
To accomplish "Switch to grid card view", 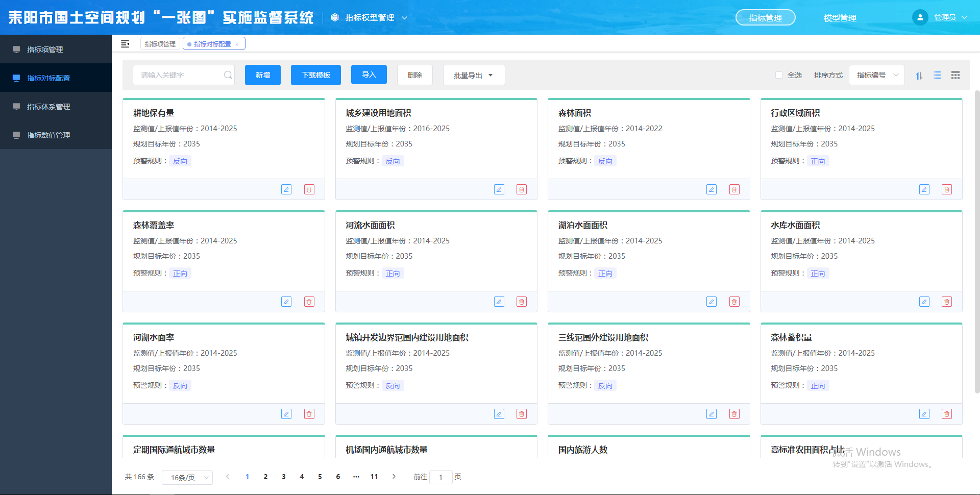I will (955, 75).
